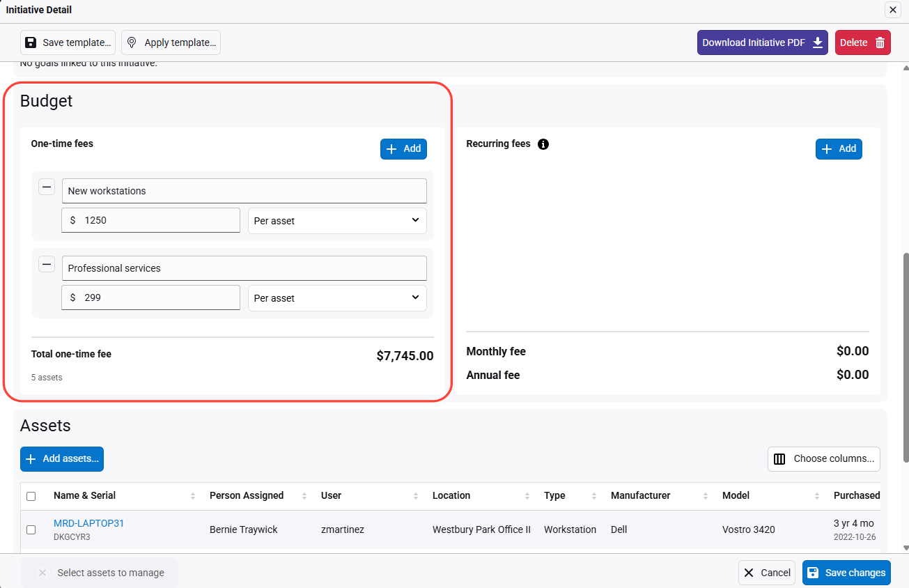Remove the New workstations fee row

(47, 187)
